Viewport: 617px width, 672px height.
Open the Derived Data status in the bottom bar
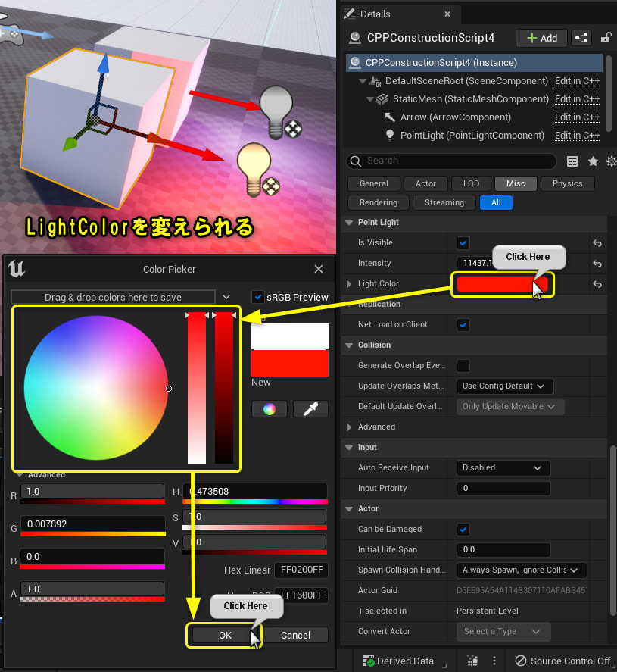click(404, 661)
